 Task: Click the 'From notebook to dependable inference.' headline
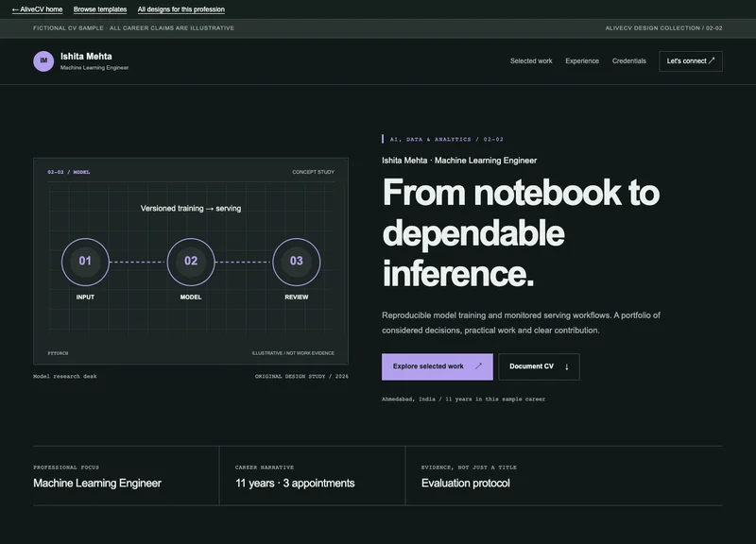coord(521,232)
